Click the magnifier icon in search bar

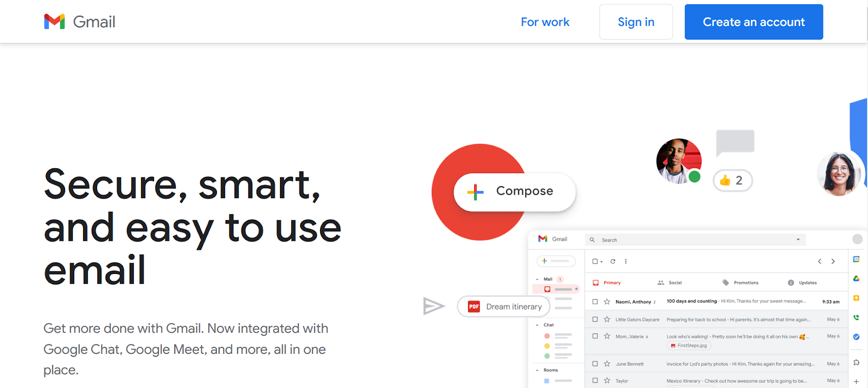pyautogui.click(x=592, y=240)
